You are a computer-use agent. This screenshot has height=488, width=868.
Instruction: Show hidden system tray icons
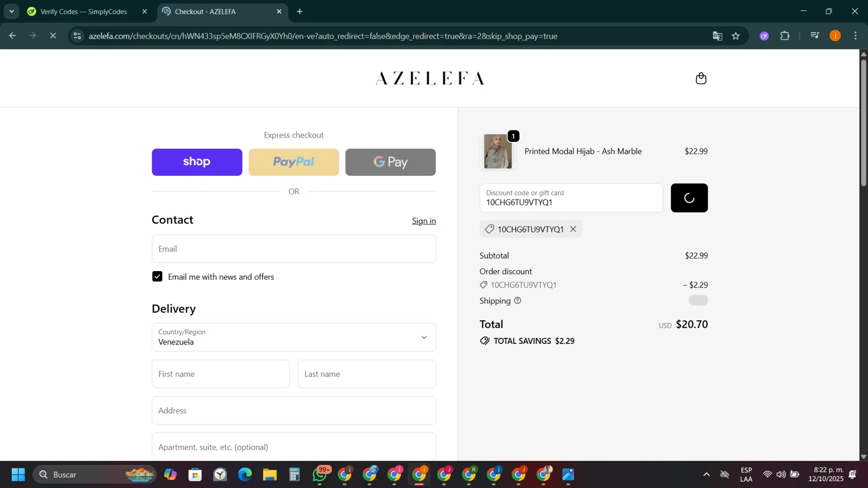[x=707, y=475]
